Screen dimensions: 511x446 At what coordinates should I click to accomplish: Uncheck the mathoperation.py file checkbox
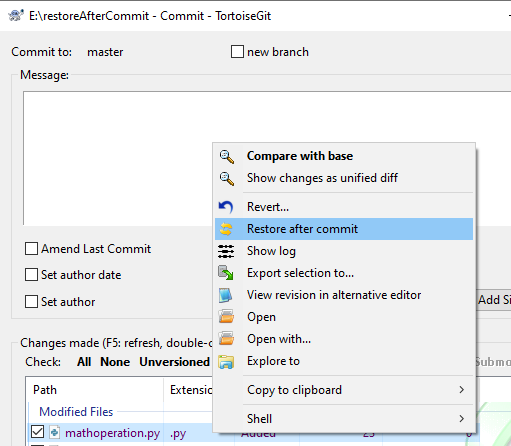point(37,432)
